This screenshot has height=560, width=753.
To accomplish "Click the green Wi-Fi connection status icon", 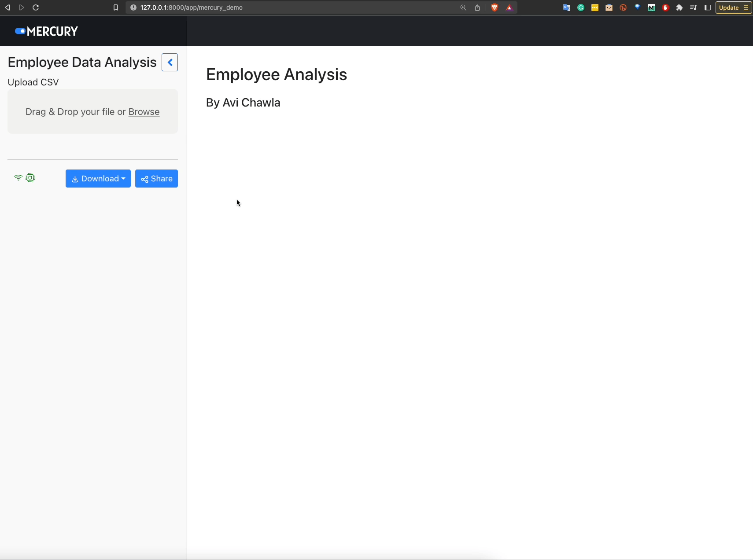I will tap(18, 178).
